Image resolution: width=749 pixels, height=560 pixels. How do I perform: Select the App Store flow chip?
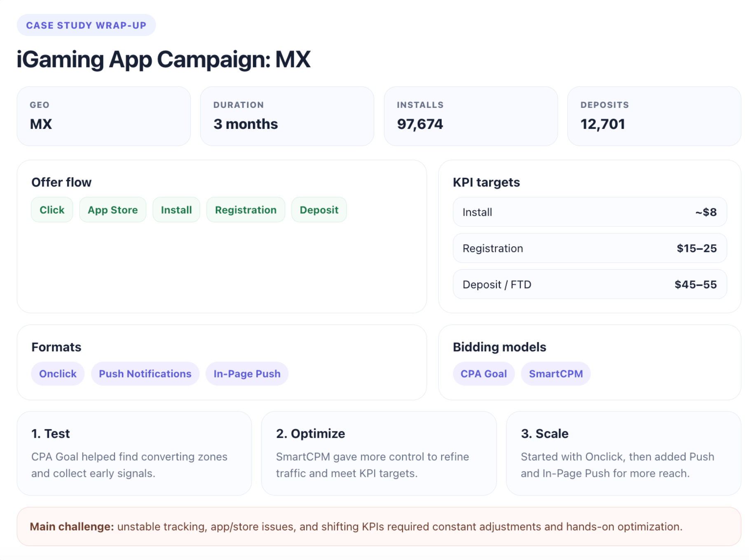pyautogui.click(x=112, y=210)
